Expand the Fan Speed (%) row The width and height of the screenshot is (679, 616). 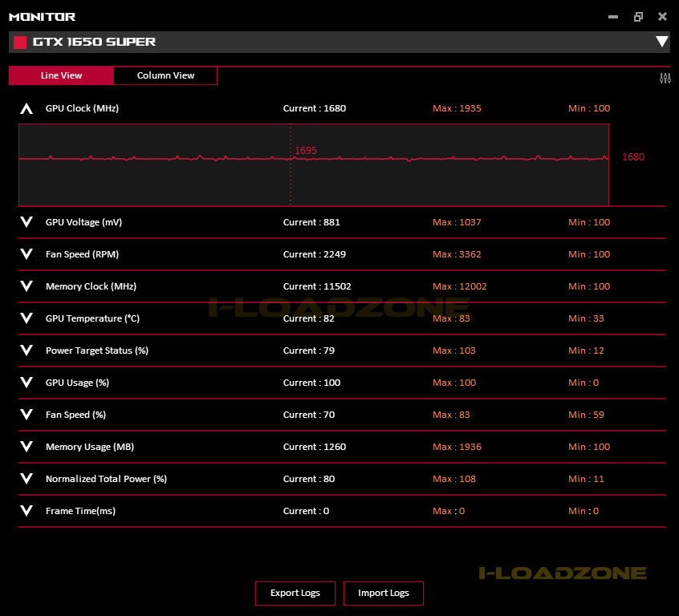26,414
